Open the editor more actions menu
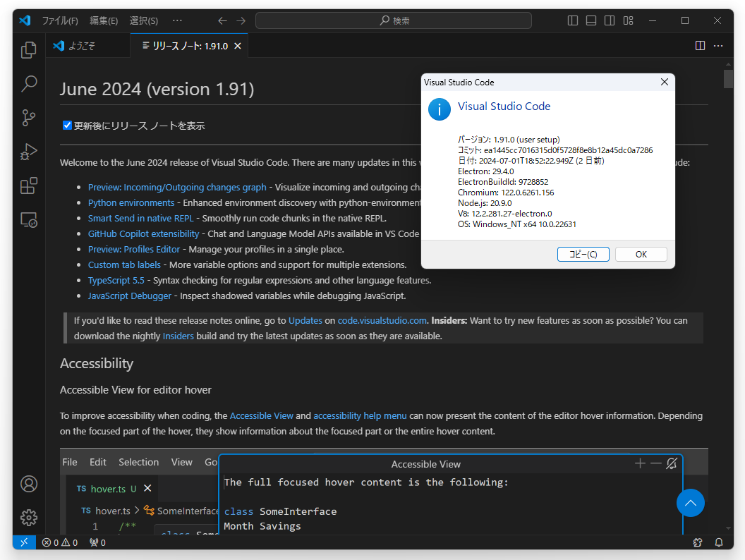 point(718,45)
